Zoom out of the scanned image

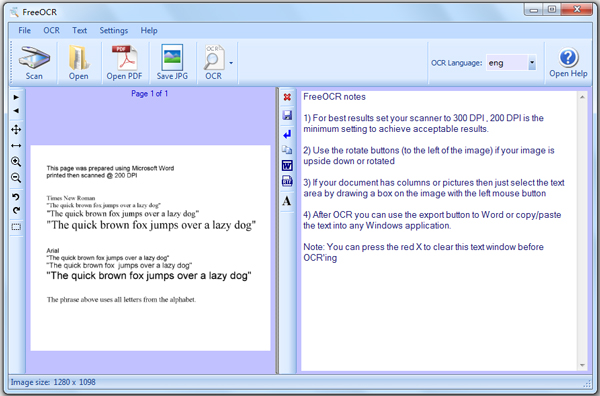point(16,178)
